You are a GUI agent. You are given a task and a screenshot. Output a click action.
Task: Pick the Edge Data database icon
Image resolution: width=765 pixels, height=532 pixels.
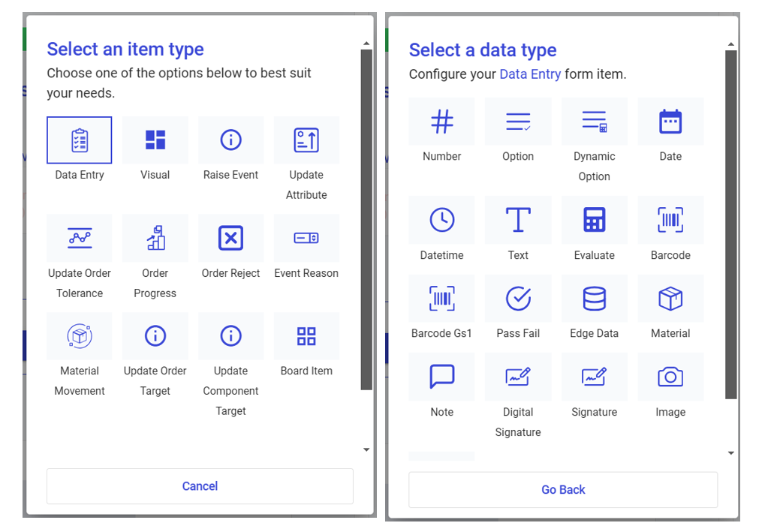point(594,299)
